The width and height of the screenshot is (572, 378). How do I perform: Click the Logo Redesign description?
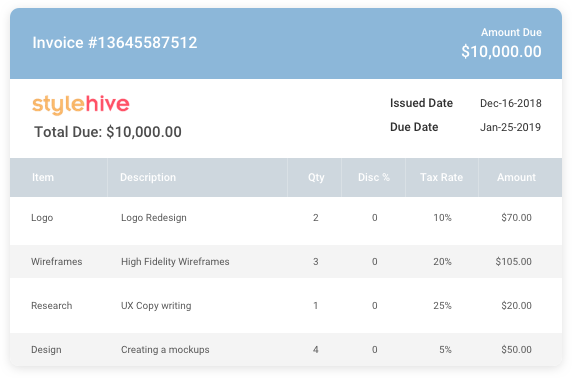(154, 218)
